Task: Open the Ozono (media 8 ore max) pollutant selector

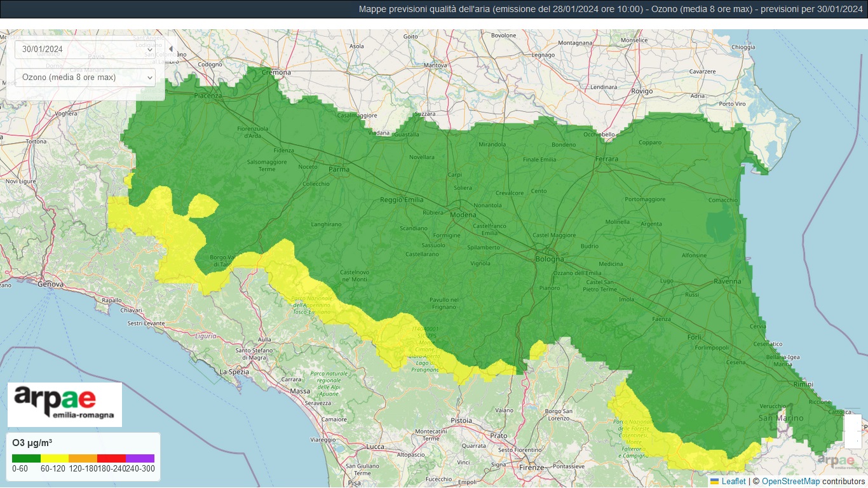Action: point(85,78)
